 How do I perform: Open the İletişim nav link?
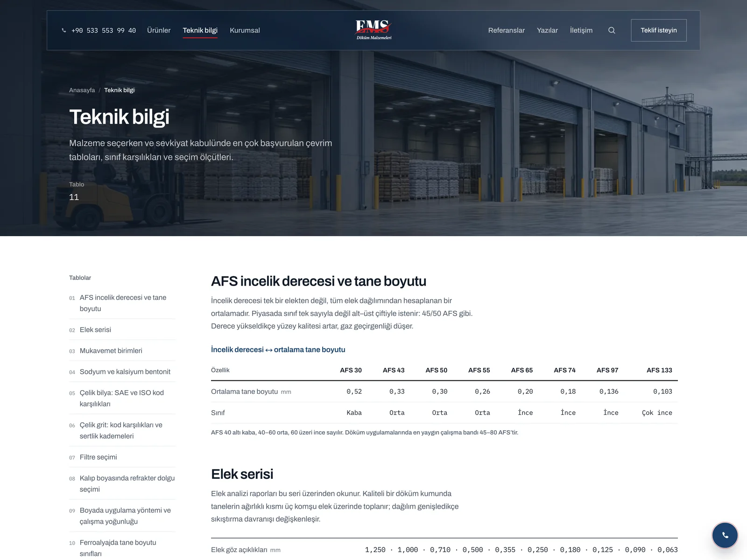(581, 30)
